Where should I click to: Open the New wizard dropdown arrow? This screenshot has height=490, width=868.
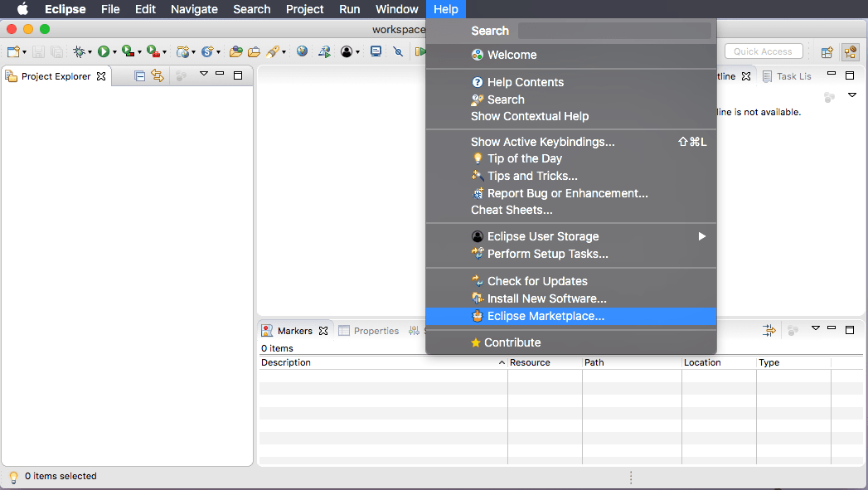25,52
